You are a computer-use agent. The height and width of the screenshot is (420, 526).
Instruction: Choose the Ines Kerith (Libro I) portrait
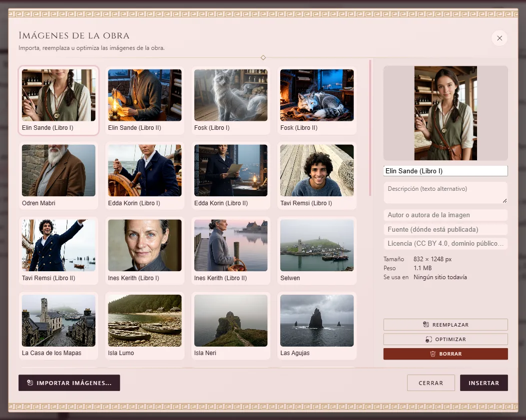[x=144, y=251]
